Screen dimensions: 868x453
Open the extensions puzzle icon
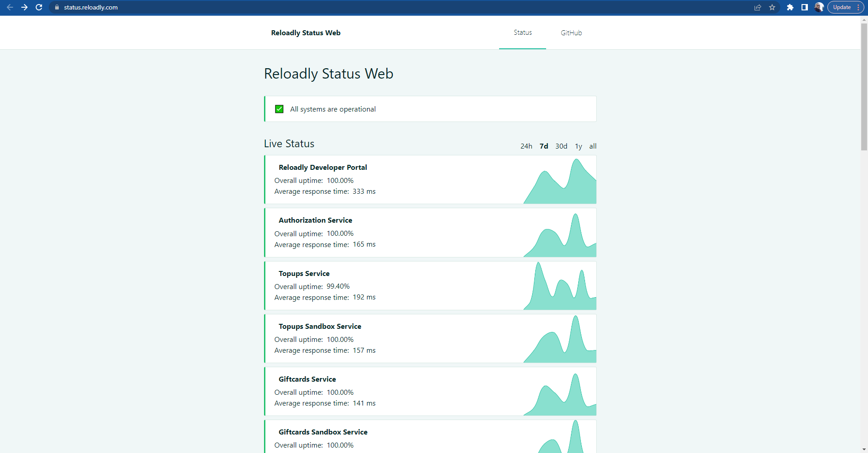(x=790, y=7)
